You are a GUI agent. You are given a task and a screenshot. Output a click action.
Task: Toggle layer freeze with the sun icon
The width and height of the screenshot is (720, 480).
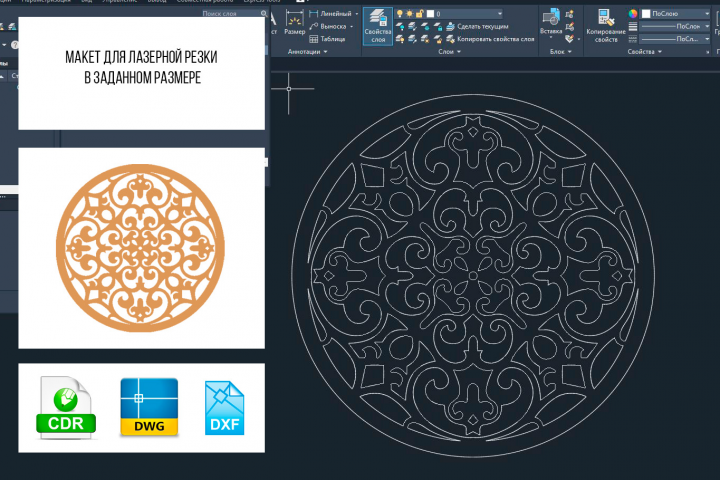point(409,14)
